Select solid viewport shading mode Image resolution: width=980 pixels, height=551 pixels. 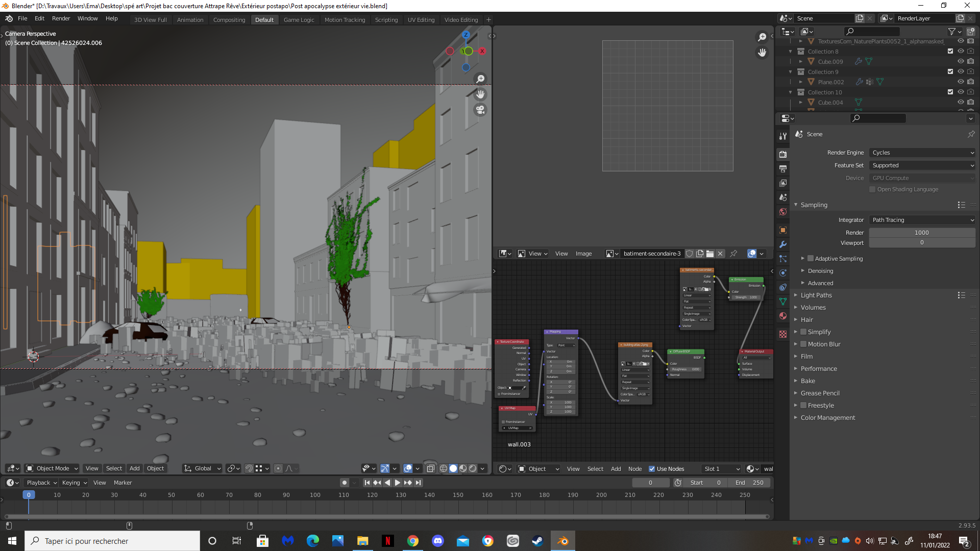coord(453,468)
